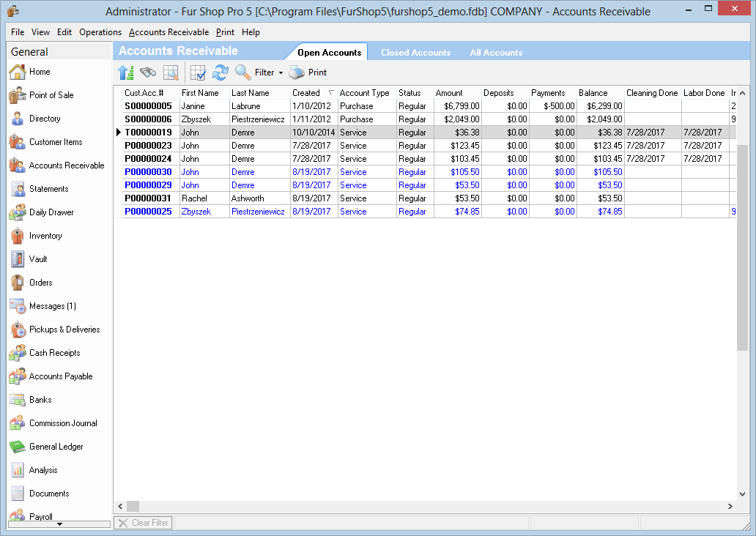This screenshot has width=756, height=536.
Task: Switch to the All Accounts tab
Action: coord(496,53)
